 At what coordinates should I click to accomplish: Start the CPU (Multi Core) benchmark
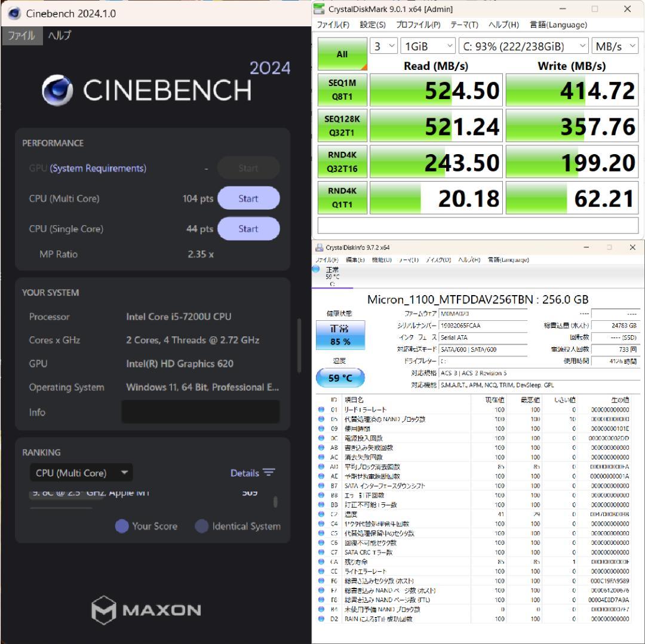pyautogui.click(x=248, y=198)
